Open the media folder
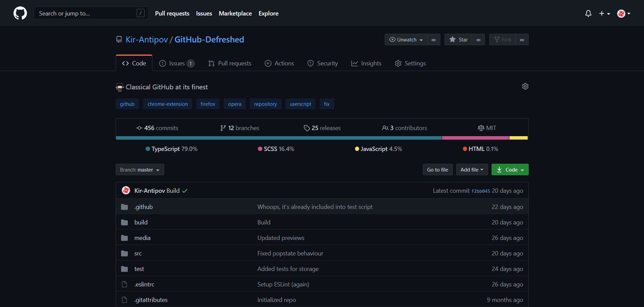Screen dimensions: 644x307 pyautogui.click(x=142, y=238)
